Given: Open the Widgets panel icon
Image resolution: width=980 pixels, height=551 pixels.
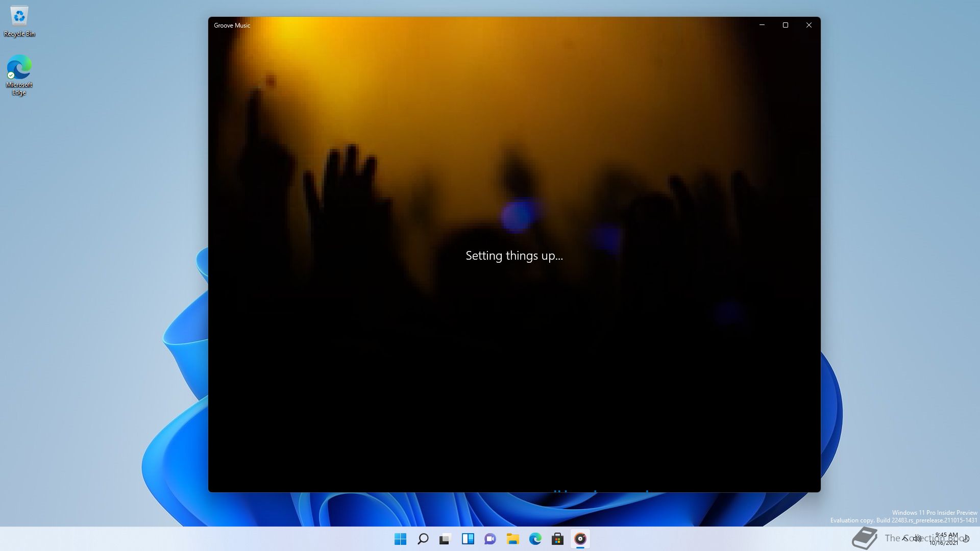Looking at the screenshot, I should pos(468,539).
